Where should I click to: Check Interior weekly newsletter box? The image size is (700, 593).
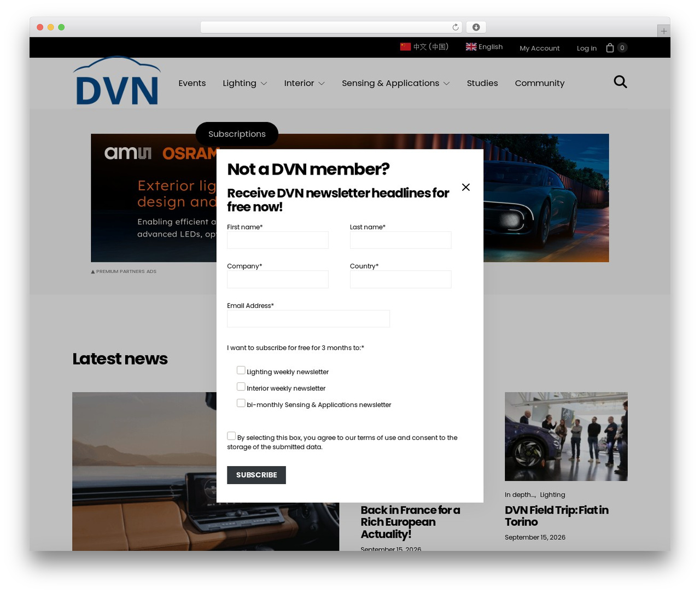pyautogui.click(x=241, y=387)
